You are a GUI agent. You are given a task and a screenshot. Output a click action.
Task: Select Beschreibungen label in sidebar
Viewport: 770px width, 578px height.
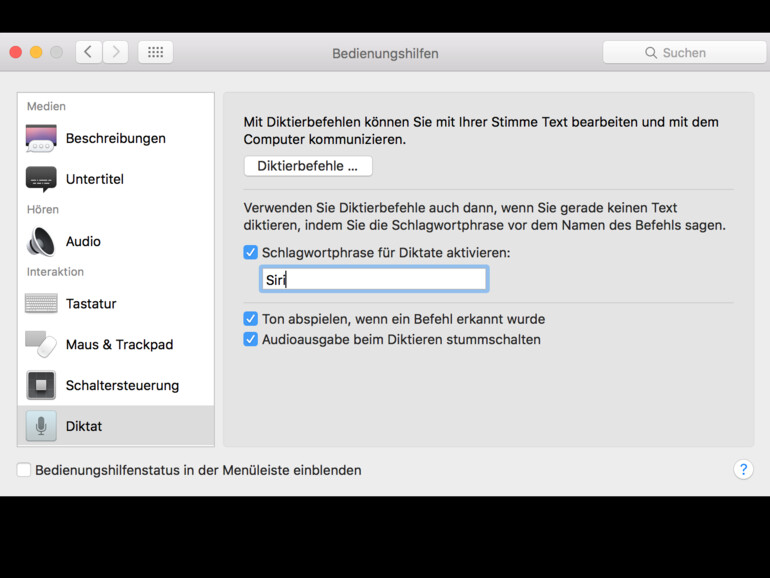tap(116, 138)
